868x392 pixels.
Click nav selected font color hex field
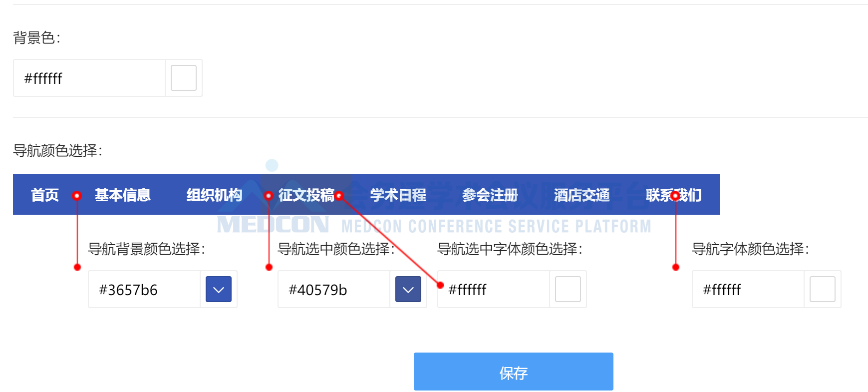(x=494, y=289)
